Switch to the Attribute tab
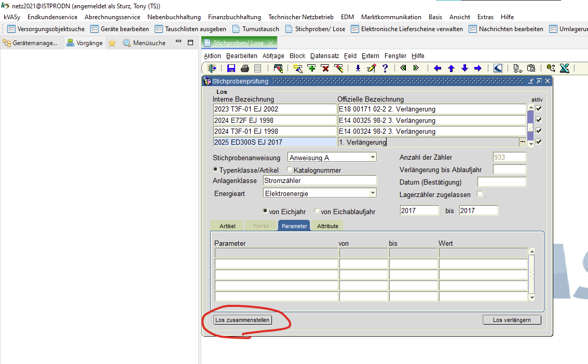Image resolution: width=588 pixels, height=364 pixels. (x=327, y=226)
